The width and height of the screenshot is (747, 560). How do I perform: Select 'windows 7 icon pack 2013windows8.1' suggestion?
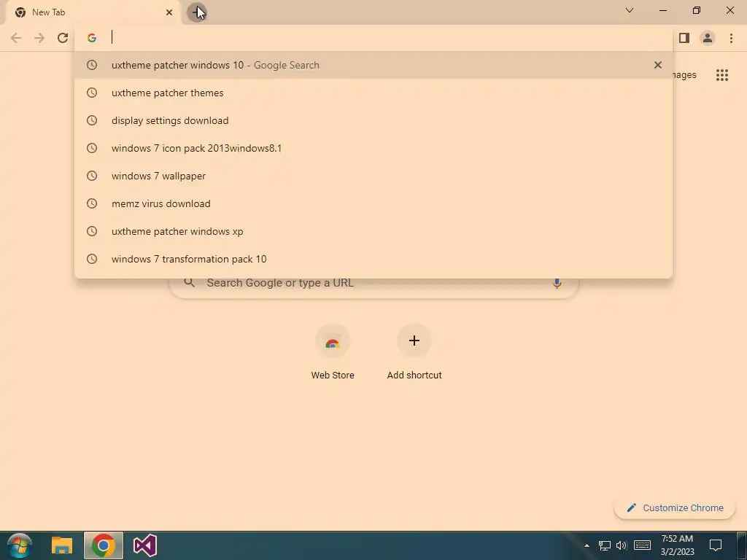coord(373,148)
